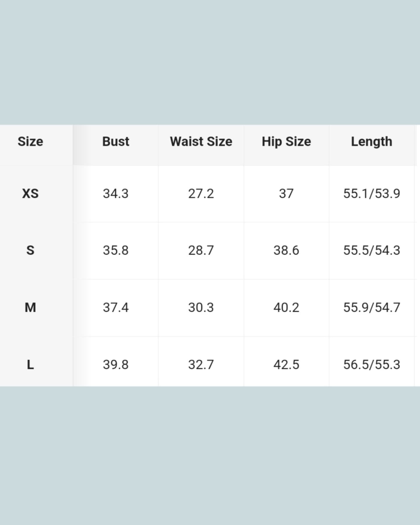
Task: Select the S hip value 38.6
Action: [286, 250]
